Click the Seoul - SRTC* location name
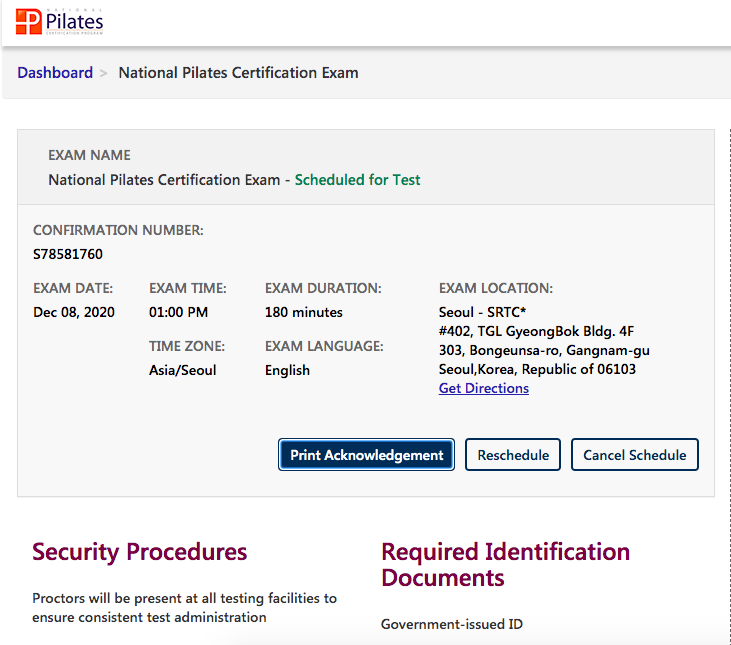The image size is (731, 645). click(482, 312)
